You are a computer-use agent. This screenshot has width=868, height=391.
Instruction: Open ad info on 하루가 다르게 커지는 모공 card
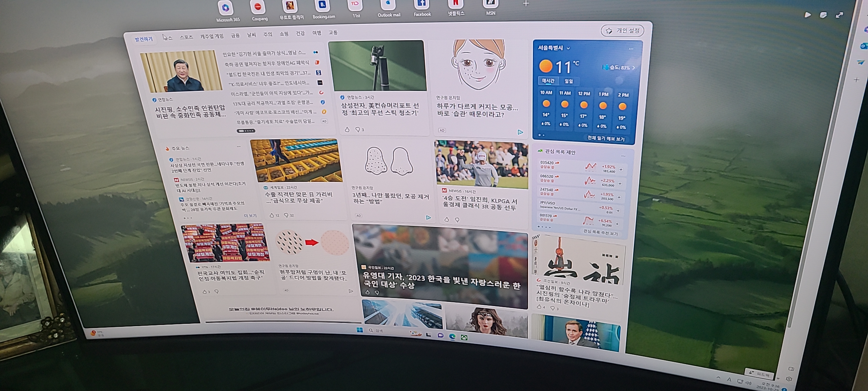pos(520,132)
